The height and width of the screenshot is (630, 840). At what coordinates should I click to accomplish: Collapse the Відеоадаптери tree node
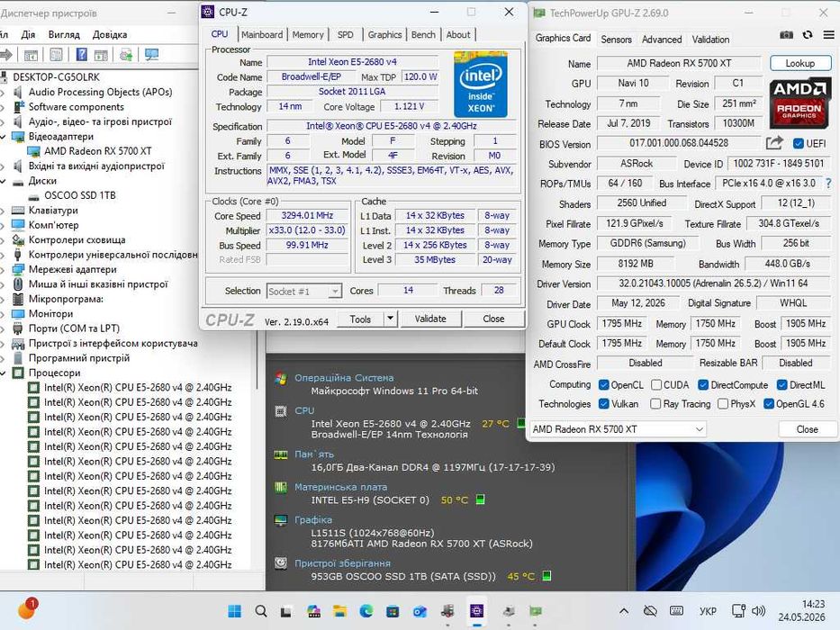4,137
